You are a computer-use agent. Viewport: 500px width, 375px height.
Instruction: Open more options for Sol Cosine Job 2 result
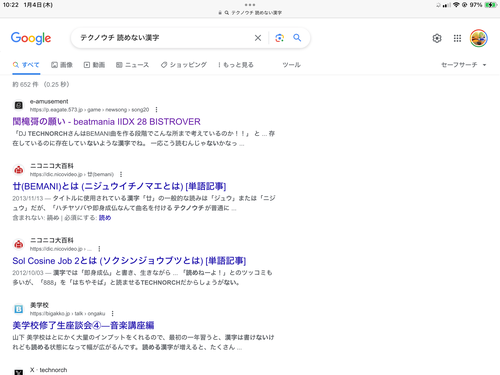point(99,249)
